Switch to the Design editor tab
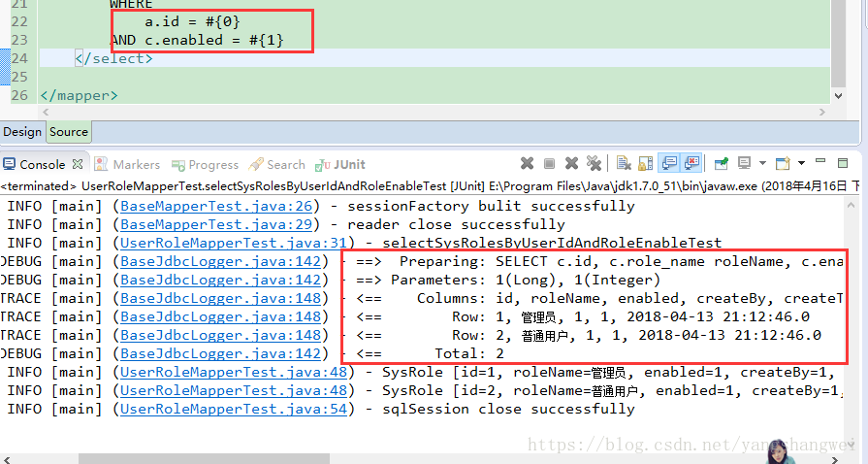 [x=22, y=132]
